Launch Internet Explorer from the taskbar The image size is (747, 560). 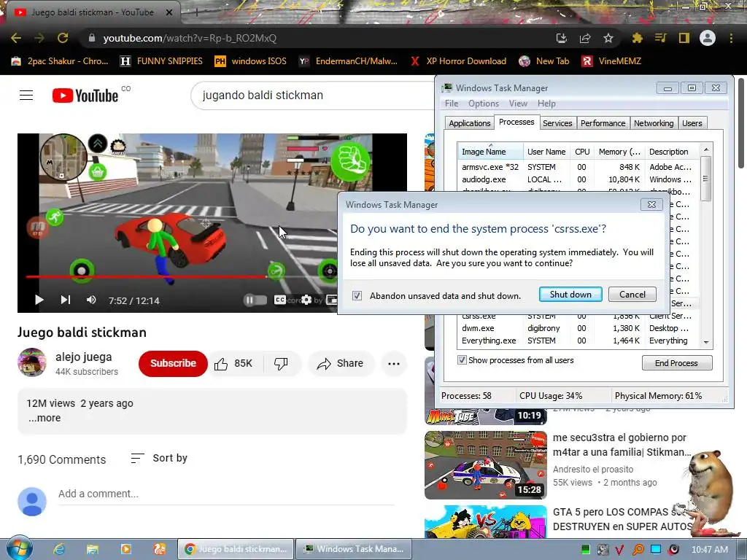coord(59,549)
